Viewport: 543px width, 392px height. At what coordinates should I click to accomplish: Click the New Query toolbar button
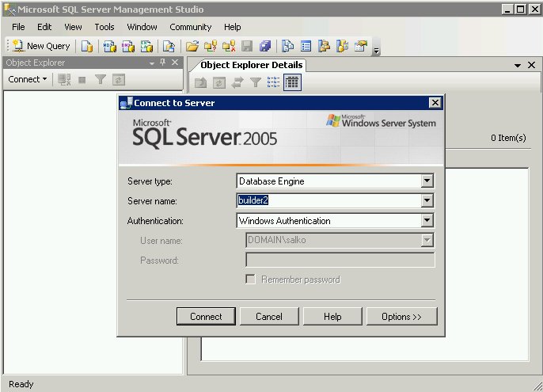click(x=41, y=46)
